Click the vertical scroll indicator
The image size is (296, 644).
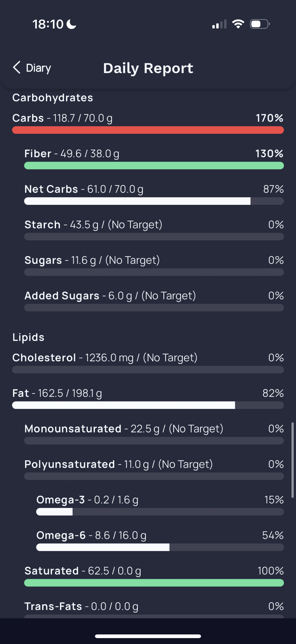(x=293, y=460)
